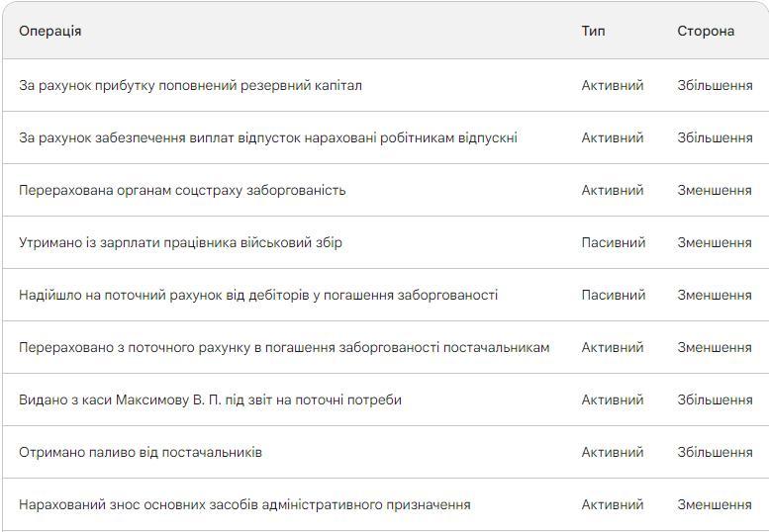Click Пасивний type in військовий збір row
The width and height of the screenshot is (769, 532).
click(614, 242)
